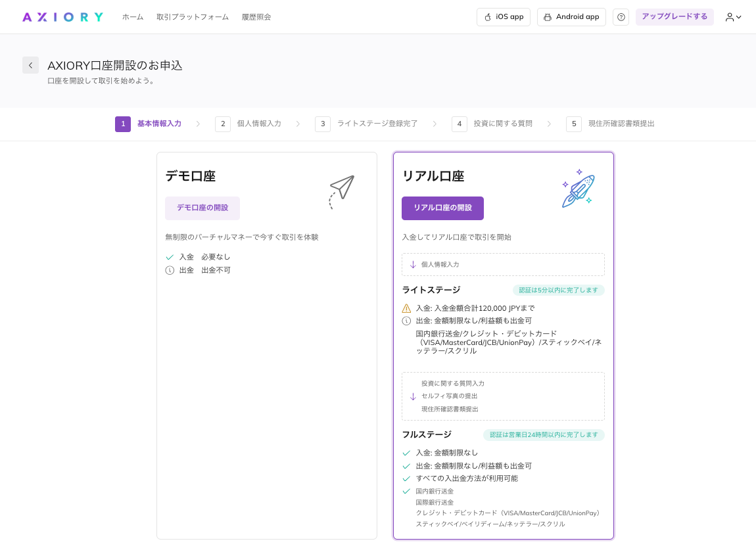Open the help question mark icon
Image resolution: width=756 pixels, height=556 pixels.
pyautogui.click(x=621, y=17)
